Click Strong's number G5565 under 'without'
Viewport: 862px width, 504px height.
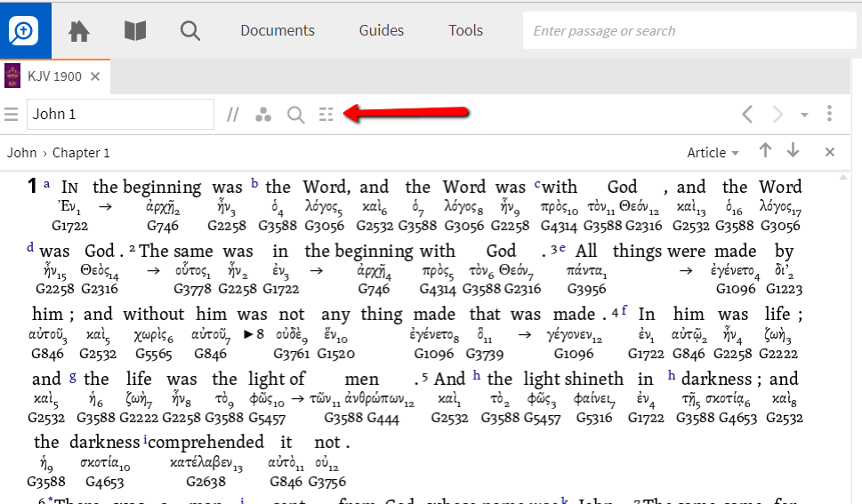[153, 354]
